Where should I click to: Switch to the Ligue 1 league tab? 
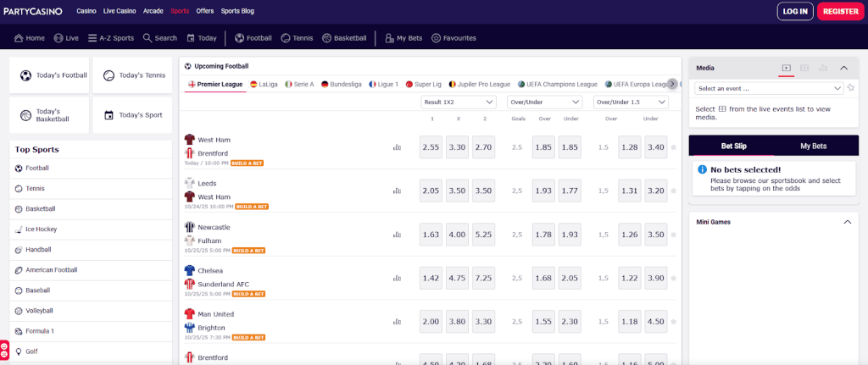point(384,84)
